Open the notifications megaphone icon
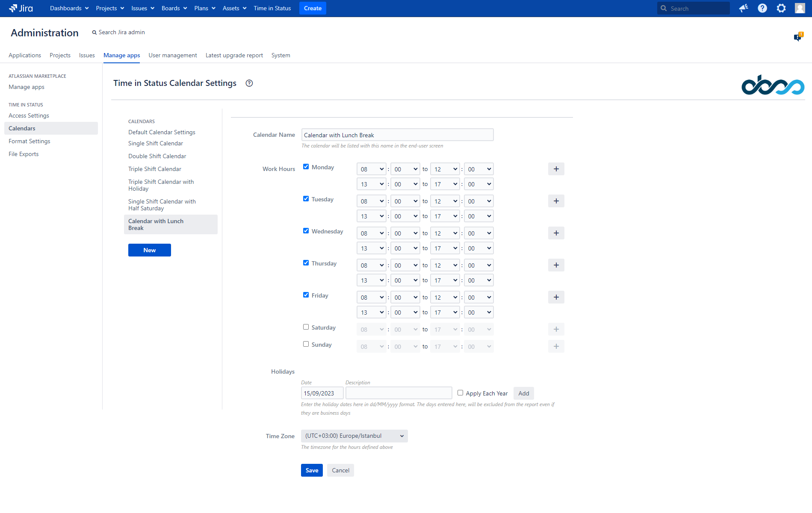Viewport: 812px width, 513px height. pyautogui.click(x=744, y=8)
